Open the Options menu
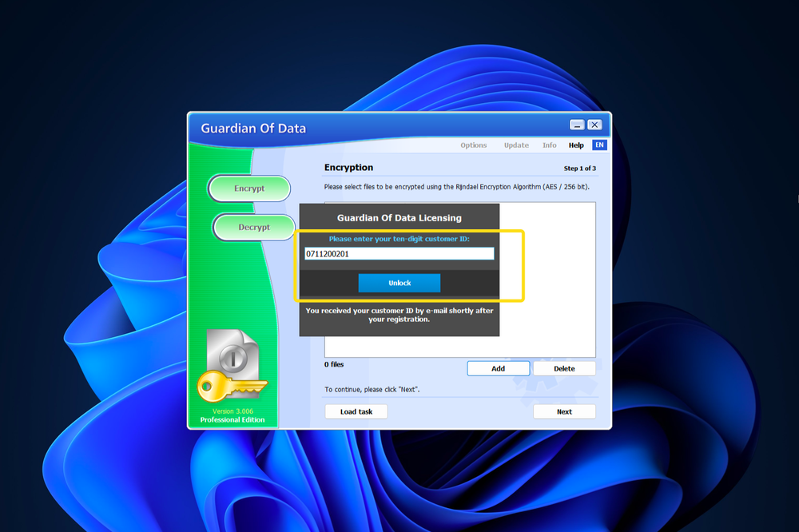This screenshot has width=799, height=532. coord(473,145)
